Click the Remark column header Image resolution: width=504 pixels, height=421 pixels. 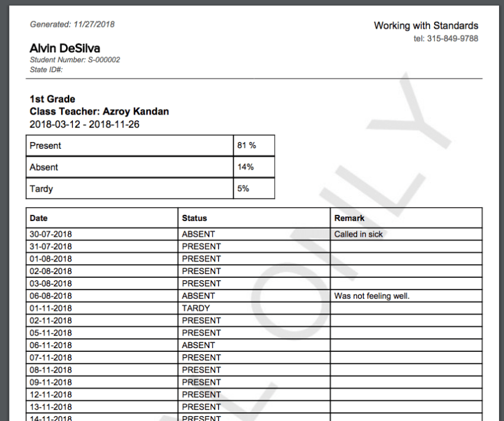coord(349,218)
